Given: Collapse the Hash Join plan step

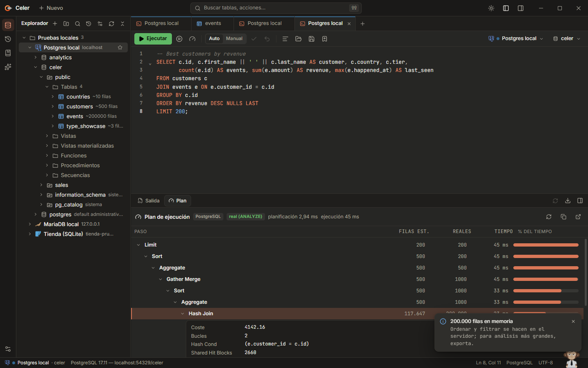Looking at the screenshot, I should tap(183, 314).
